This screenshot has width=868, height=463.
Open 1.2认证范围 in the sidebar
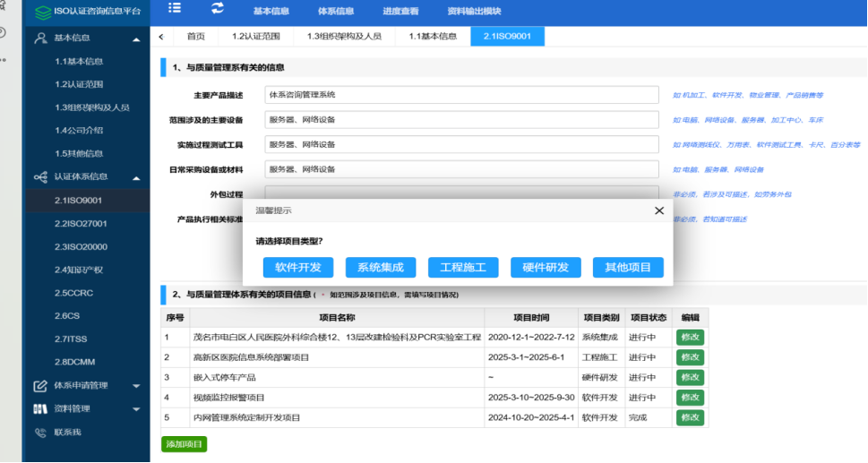point(79,85)
